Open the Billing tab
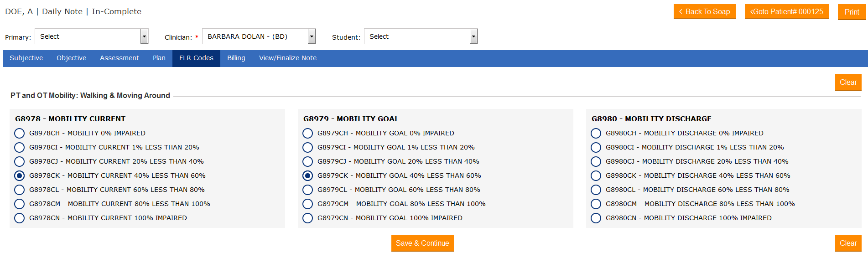868x263 pixels. coord(236,58)
